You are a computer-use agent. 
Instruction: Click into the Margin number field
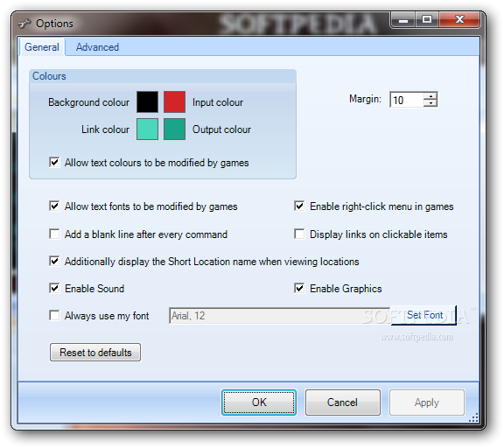click(x=407, y=100)
